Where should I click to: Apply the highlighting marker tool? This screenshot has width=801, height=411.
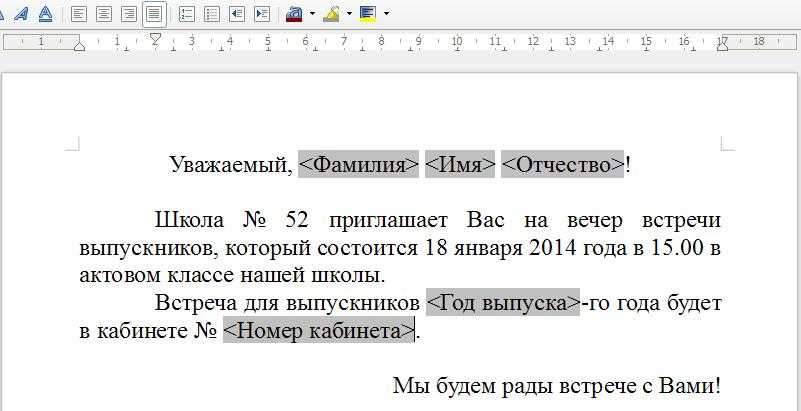[331, 14]
